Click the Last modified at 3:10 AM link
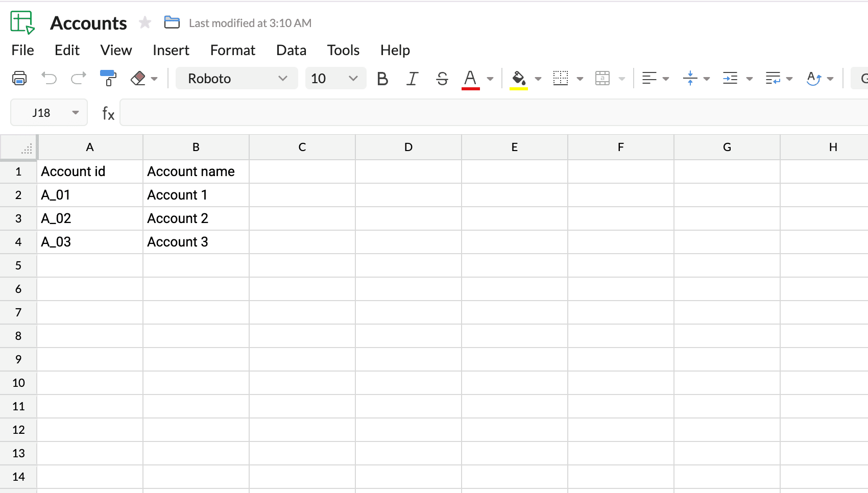 (250, 23)
